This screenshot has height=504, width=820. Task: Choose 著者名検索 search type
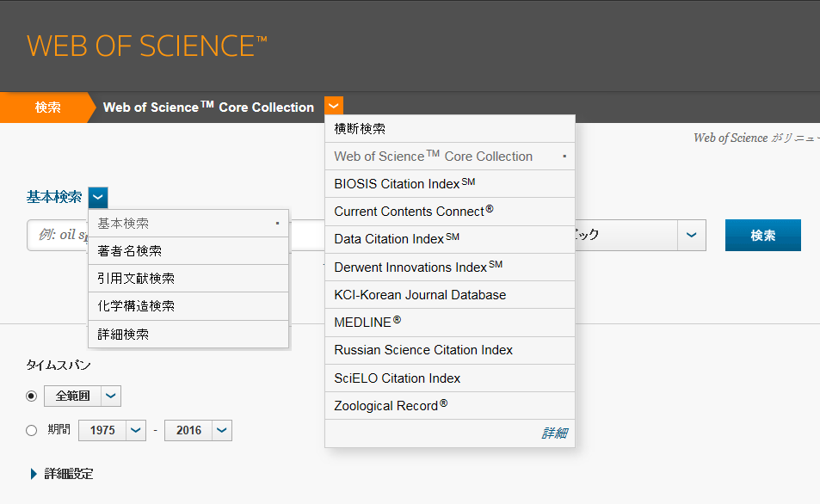(188, 251)
